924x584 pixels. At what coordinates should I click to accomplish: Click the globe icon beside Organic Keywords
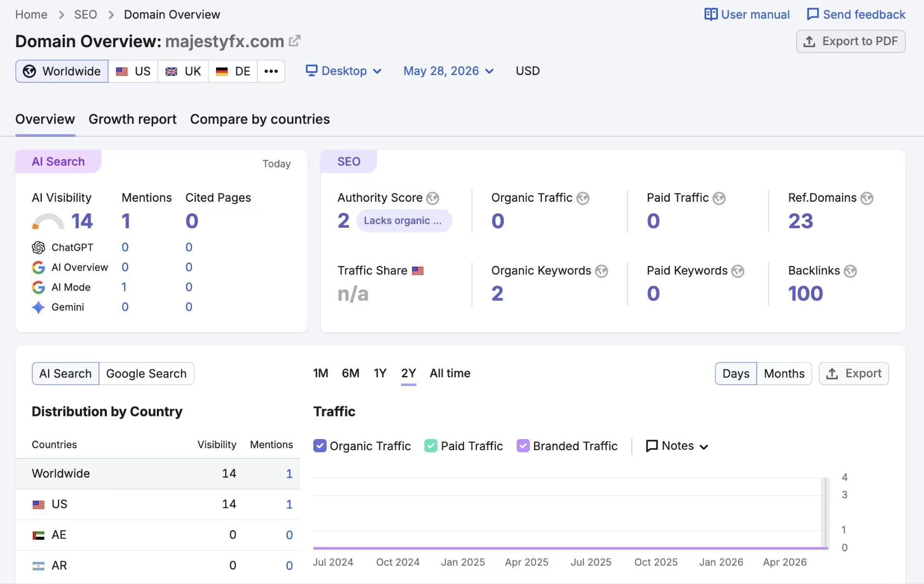[602, 271]
